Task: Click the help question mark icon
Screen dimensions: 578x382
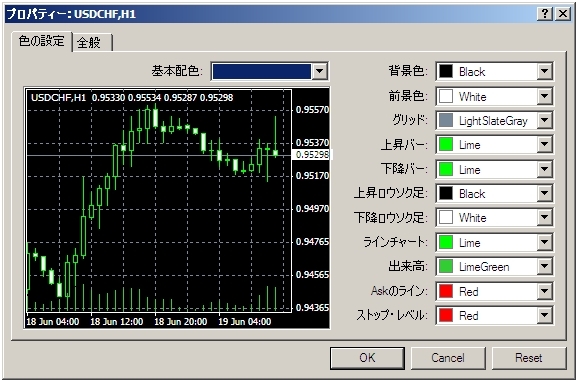Action: click(545, 14)
